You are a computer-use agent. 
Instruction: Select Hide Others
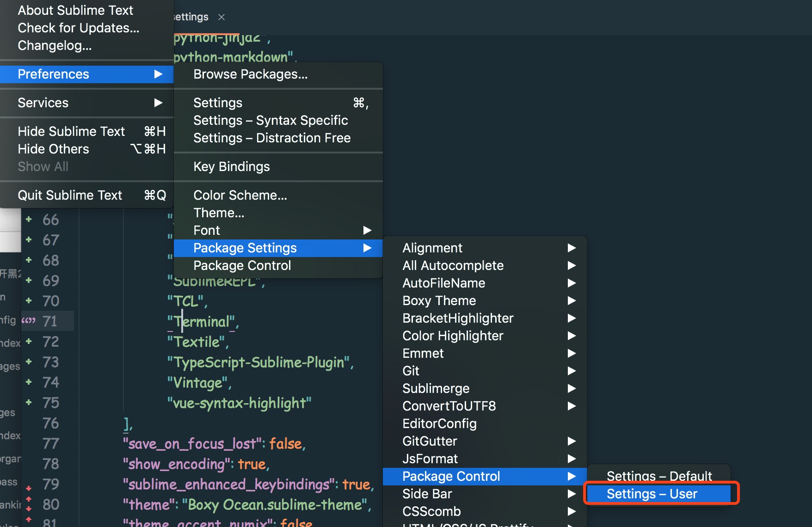[x=86, y=149]
